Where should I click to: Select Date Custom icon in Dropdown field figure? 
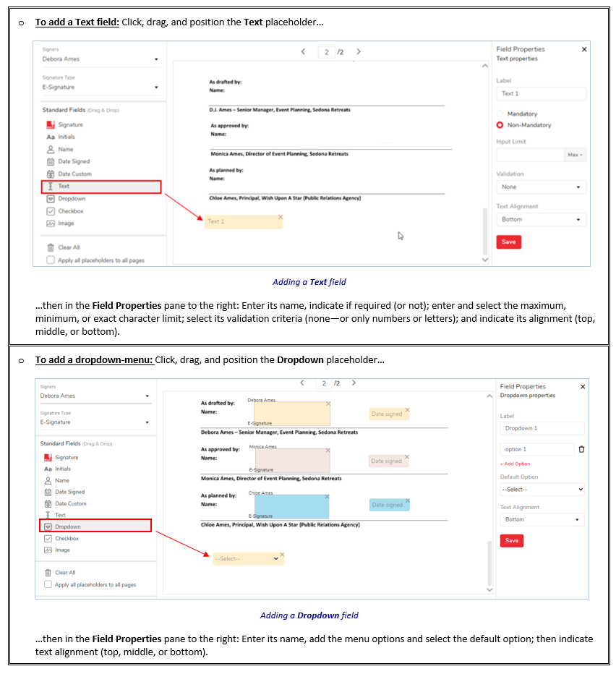pos(48,504)
